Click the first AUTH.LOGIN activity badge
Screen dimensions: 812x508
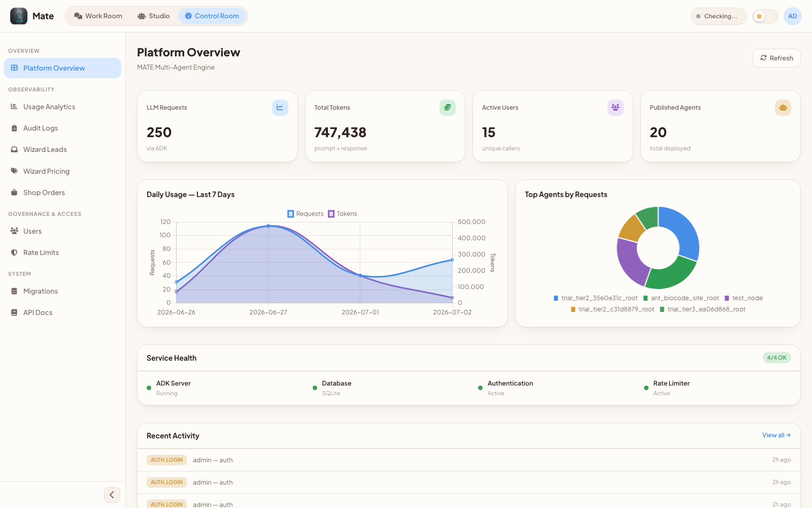(x=166, y=460)
